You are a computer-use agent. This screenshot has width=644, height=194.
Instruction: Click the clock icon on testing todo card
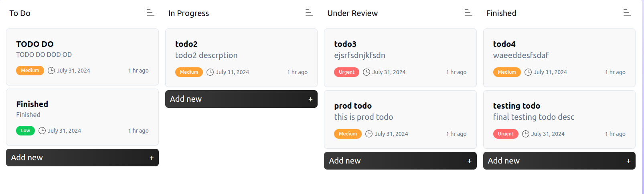tap(526, 134)
